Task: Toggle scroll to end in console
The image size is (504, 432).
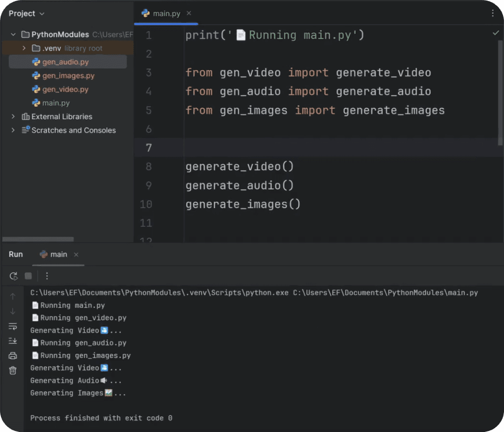Action: click(x=13, y=340)
